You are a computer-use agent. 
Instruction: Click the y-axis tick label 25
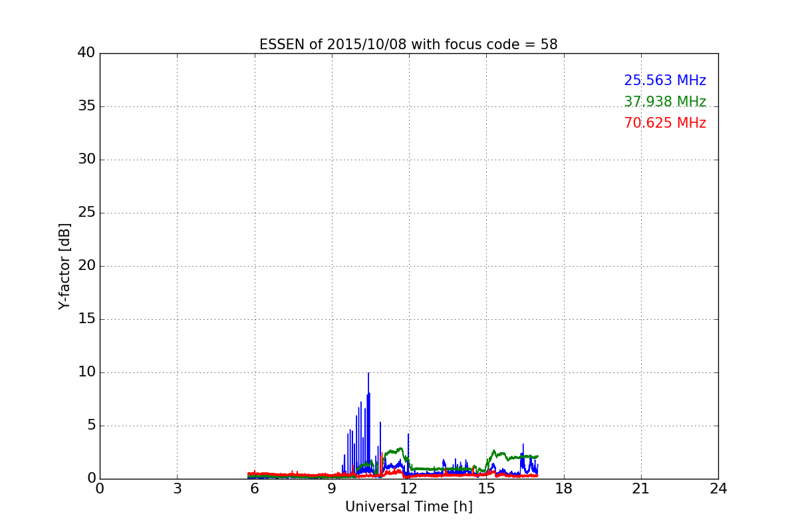point(86,213)
